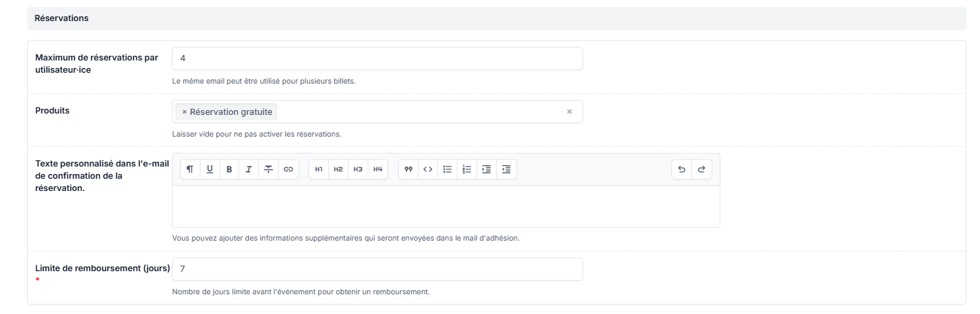The width and height of the screenshot is (980, 314).
Task: Insert a hyperlink with link icon
Action: (x=288, y=169)
